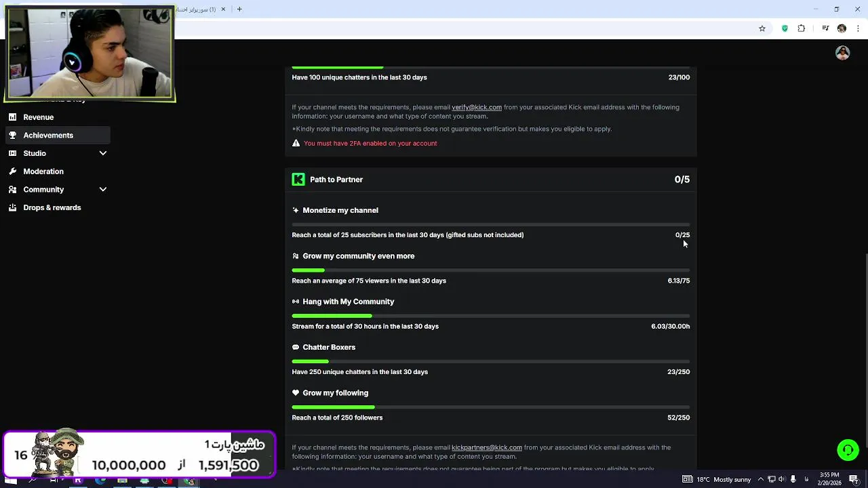The width and height of the screenshot is (868, 488).
Task: Click the 6.03/30.00h stream hours value
Action: [671, 326]
